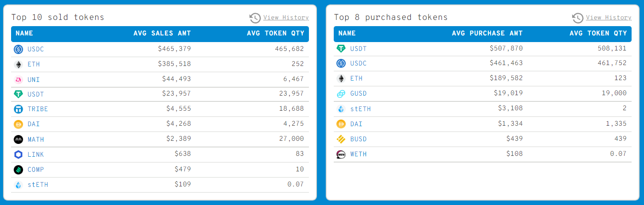
Task: Open the MATH token link
Action: coord(36,139)
